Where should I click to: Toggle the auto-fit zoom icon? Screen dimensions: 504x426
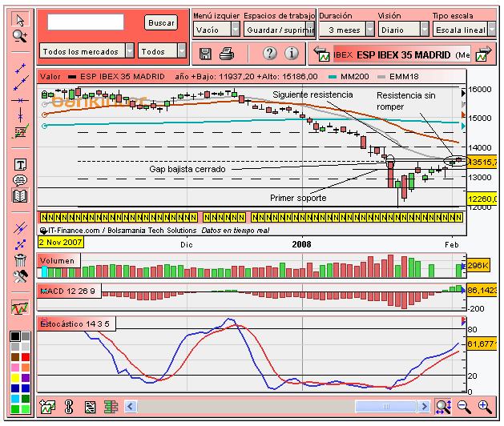[443, 407]
